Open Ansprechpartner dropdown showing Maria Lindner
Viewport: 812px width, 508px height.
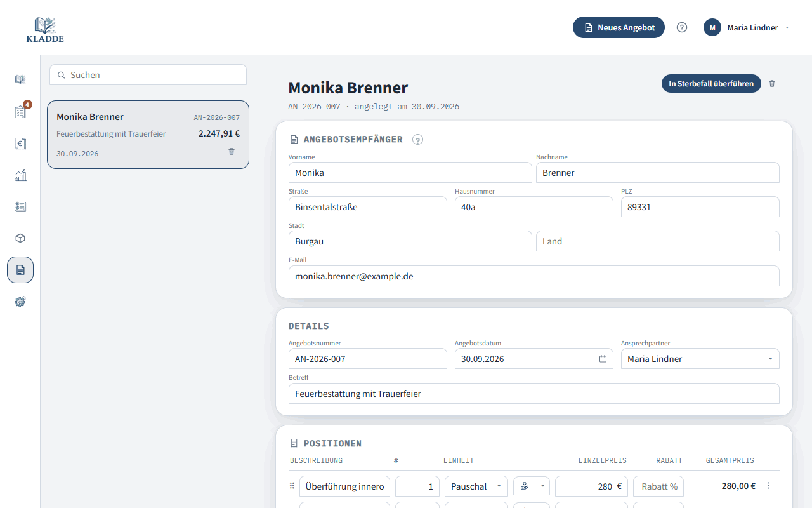(x=700, y=359)
